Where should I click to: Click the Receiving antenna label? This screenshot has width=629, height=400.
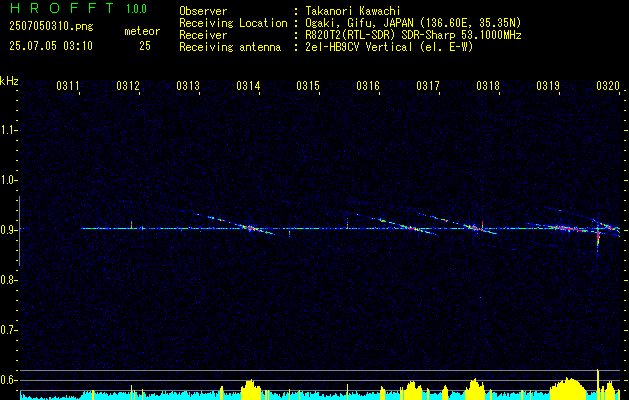click(x=230, y=47)
